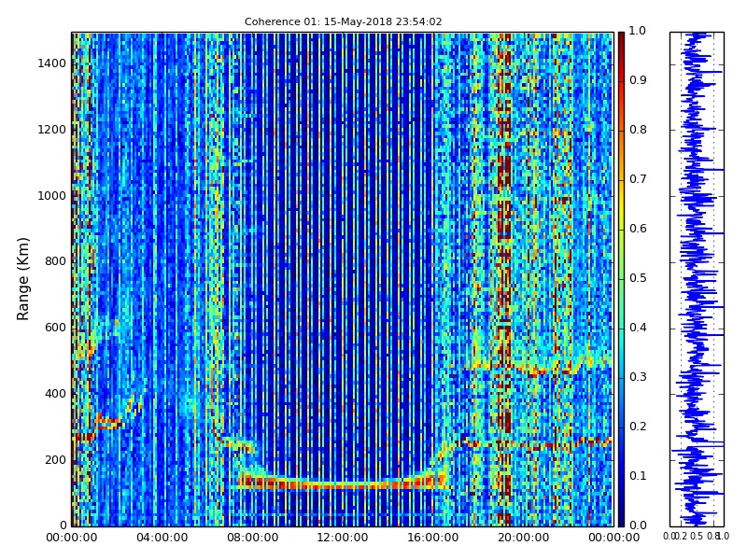Image resolution: width=747 pixels, height=560 pixels.
Task: Click the 1000 range tick label
Action: [51, 196]
